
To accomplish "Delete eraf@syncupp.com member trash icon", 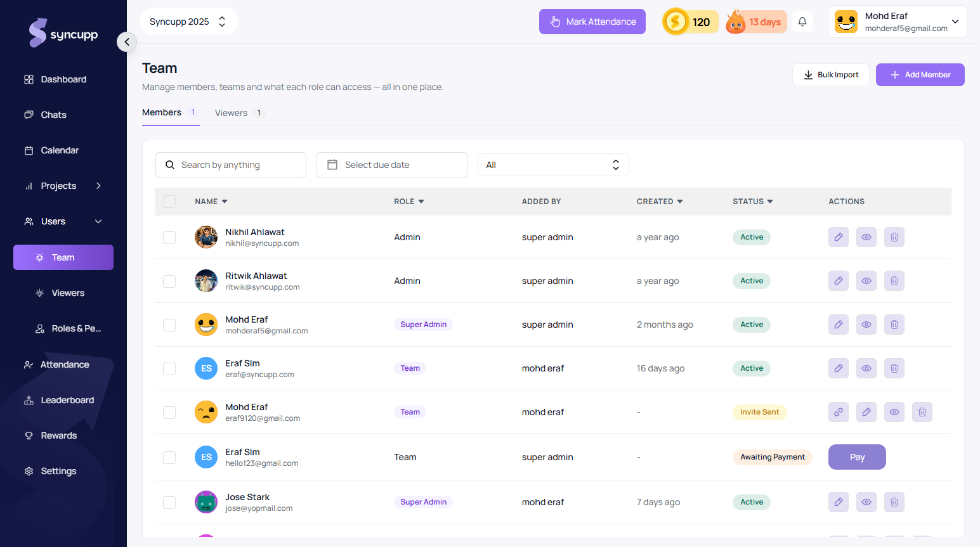I will [x=894, y=368].
